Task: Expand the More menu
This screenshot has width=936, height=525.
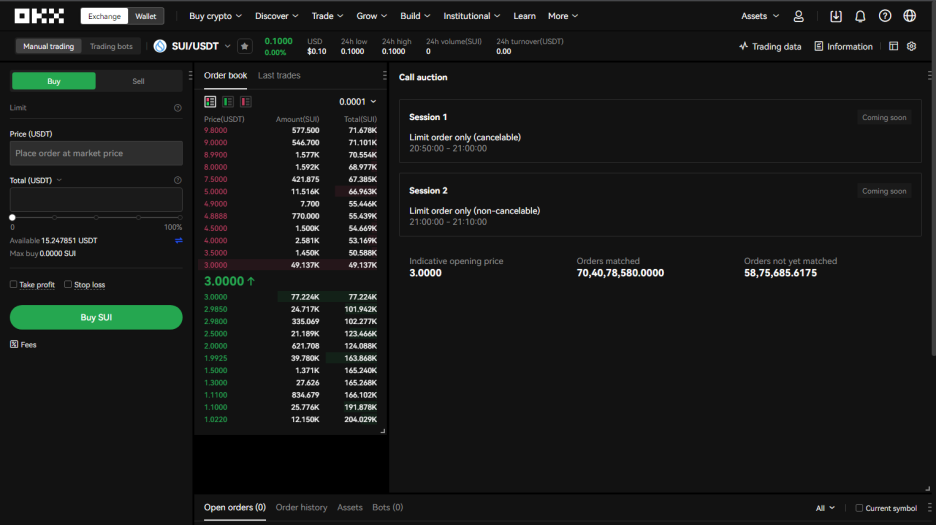Action: tap(563, 16)
